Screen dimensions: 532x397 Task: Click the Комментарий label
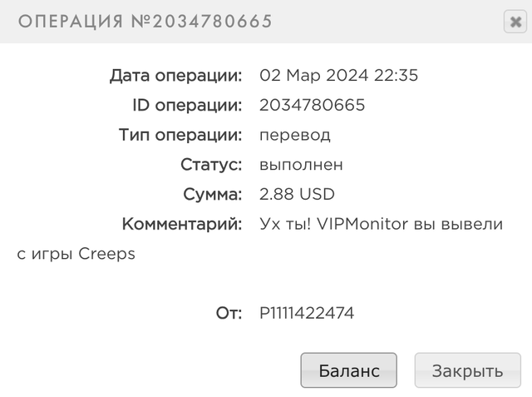[x=182, y=224]
